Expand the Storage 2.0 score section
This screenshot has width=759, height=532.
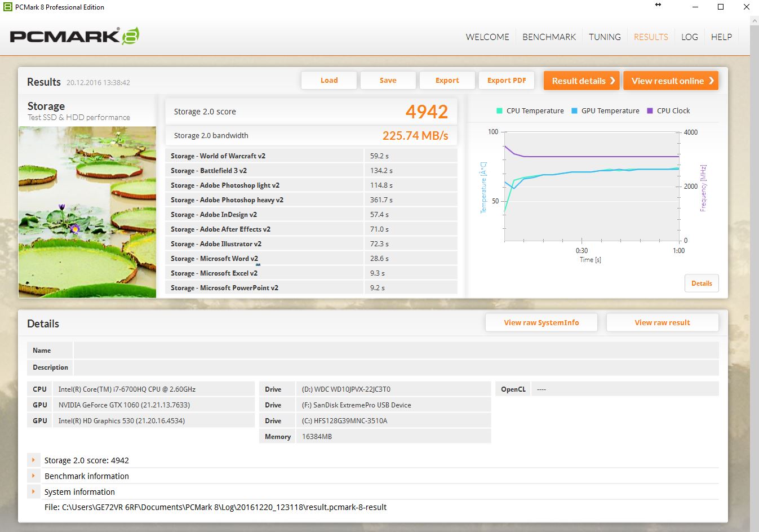click(x=34, y=460)
